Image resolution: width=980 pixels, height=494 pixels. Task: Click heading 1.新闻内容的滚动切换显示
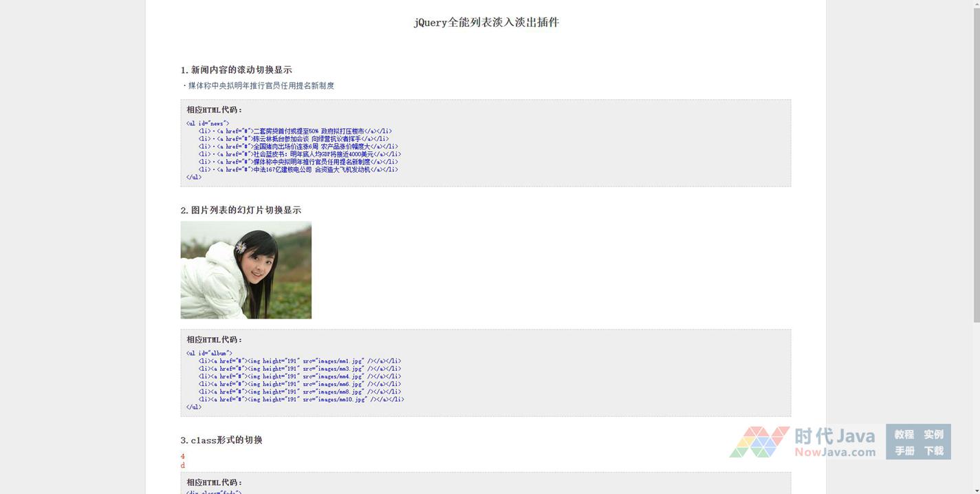click(236, 69)
